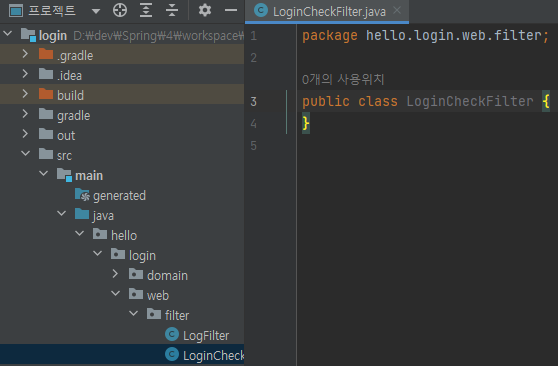
Task: Close the LoginCheckFilter.java tab
Action: click(397, 11)
